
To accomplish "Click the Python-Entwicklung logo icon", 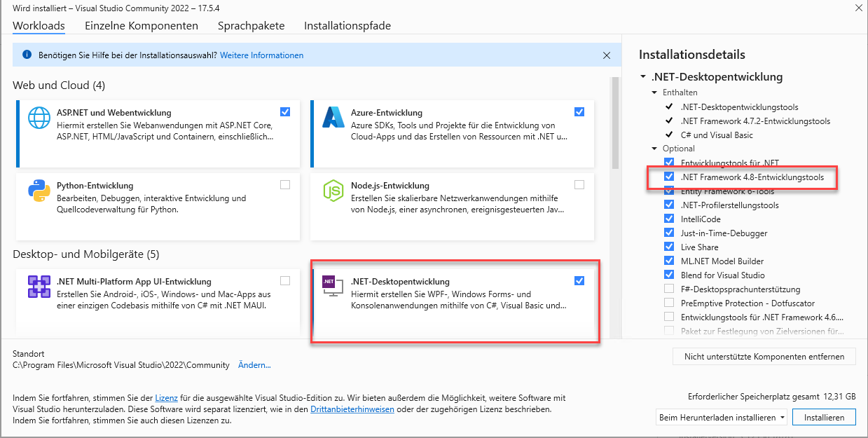I will point(39,191).
